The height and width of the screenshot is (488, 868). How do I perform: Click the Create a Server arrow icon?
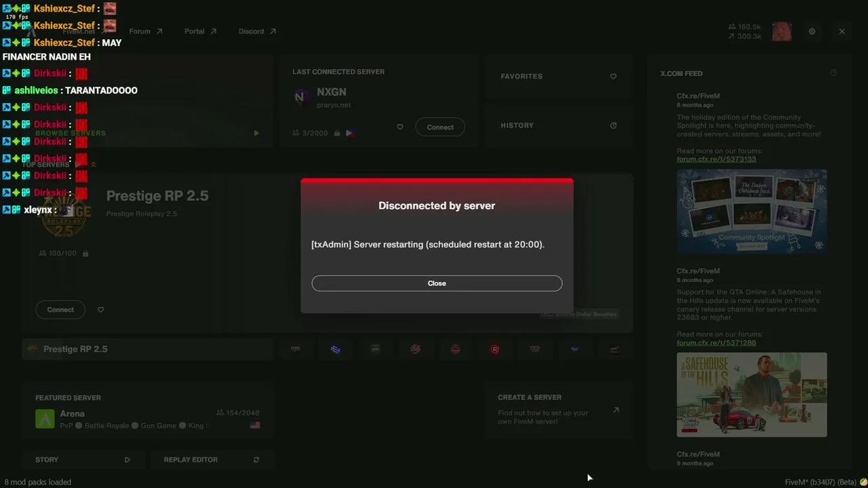pyautogui.click(x=616, y=410)
